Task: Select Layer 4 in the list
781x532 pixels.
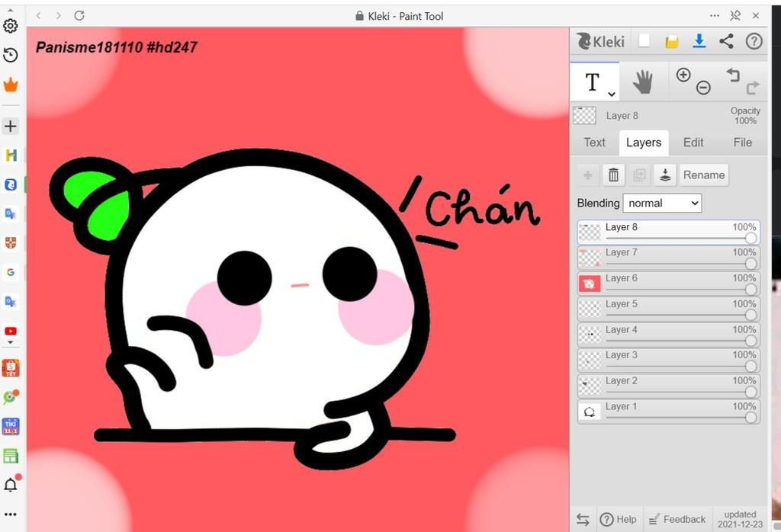Action: click(668, 335)
